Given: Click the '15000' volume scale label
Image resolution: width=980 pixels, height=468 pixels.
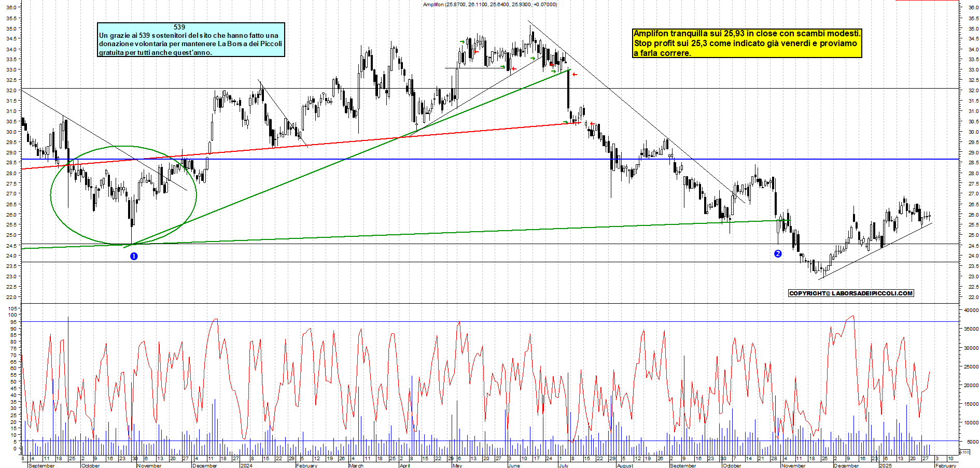Looking at the screenshot, I should point(971,404).
